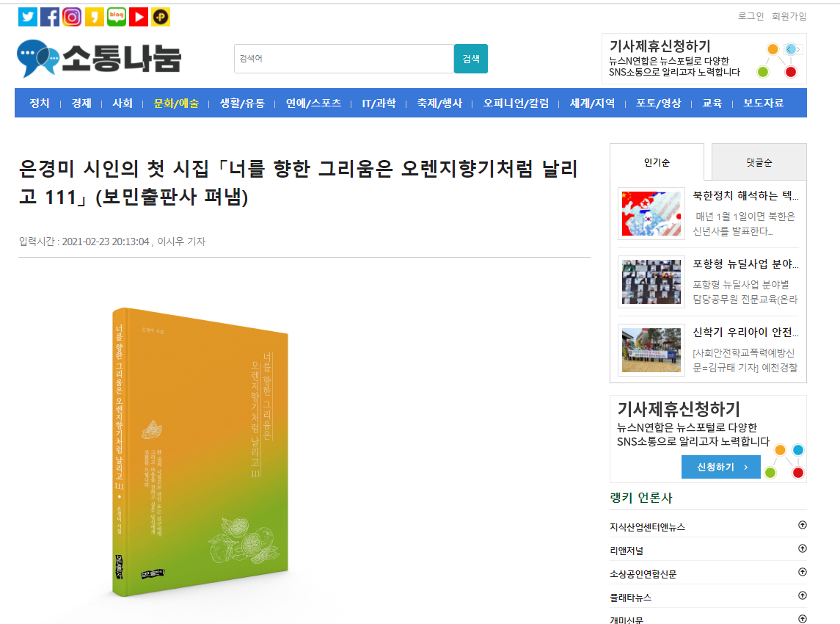Open the Naver Post icon

pos(161,17)
